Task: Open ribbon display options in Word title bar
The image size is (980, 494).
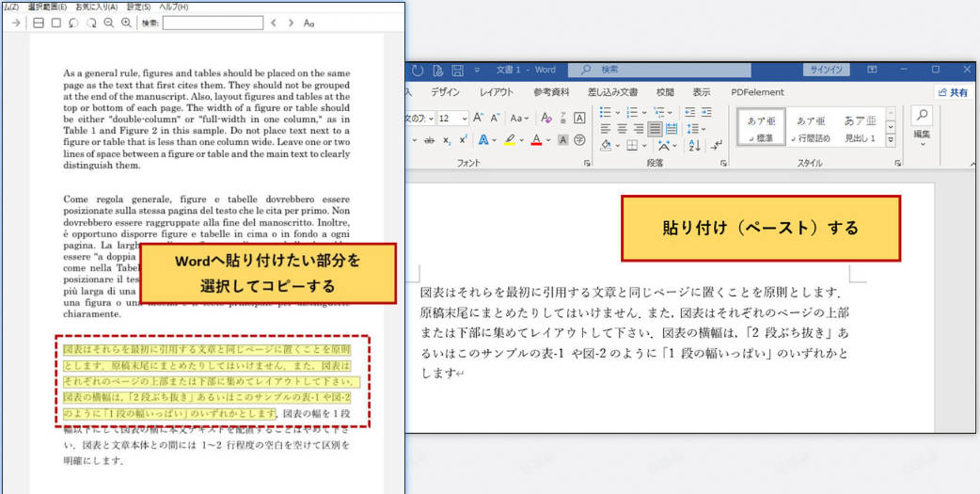Action: click(x=872, y=70)
